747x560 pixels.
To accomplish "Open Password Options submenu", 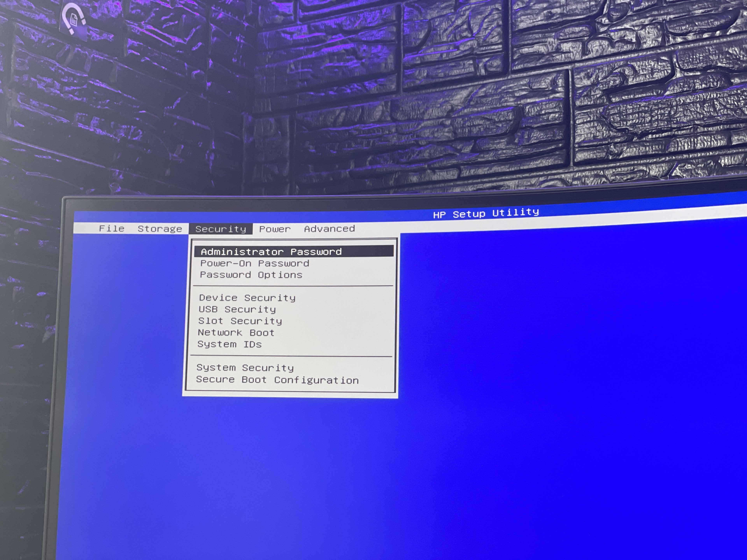I will pos(251,275).
